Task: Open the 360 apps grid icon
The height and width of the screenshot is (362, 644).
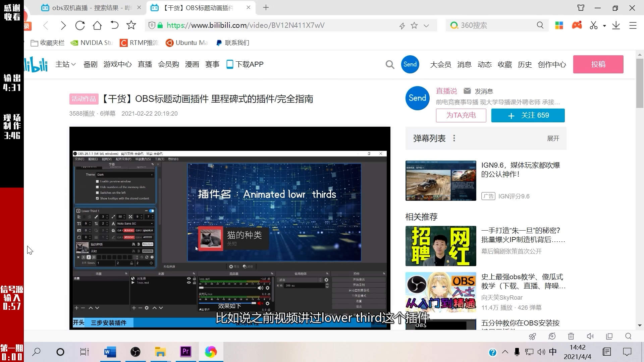Action: point(559,25)
